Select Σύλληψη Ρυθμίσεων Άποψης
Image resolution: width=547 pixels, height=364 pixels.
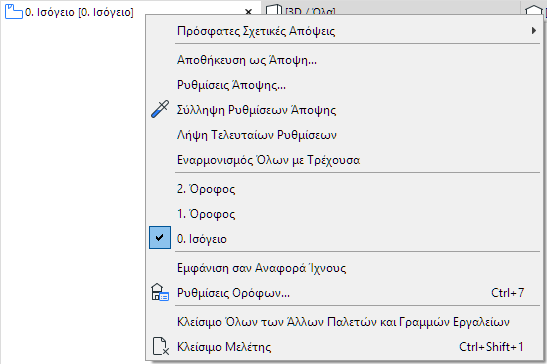[x=344, y=110]
